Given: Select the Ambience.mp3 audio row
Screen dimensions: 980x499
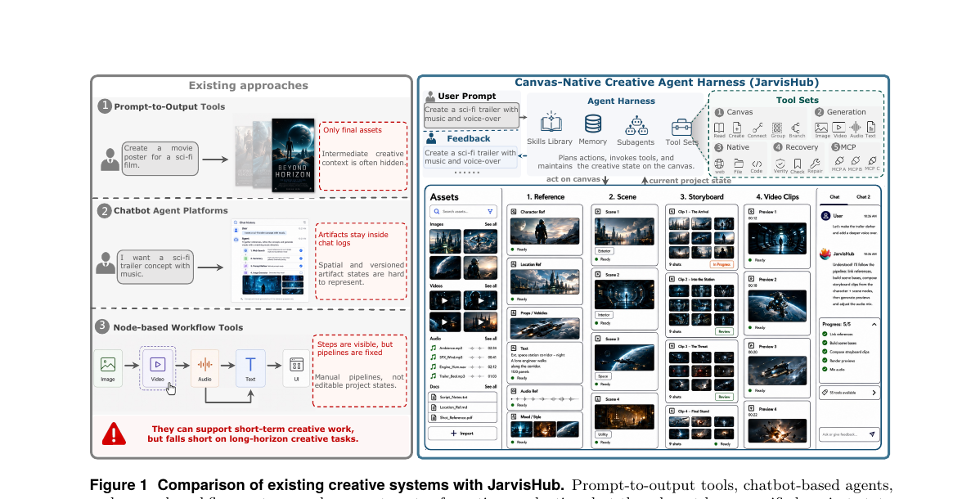Looking at the screenshot, I should pos(463,348).
